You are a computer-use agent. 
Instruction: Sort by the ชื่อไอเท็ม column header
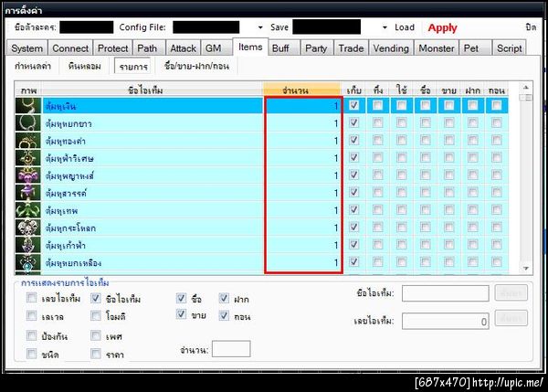click(x=152, y=90)
